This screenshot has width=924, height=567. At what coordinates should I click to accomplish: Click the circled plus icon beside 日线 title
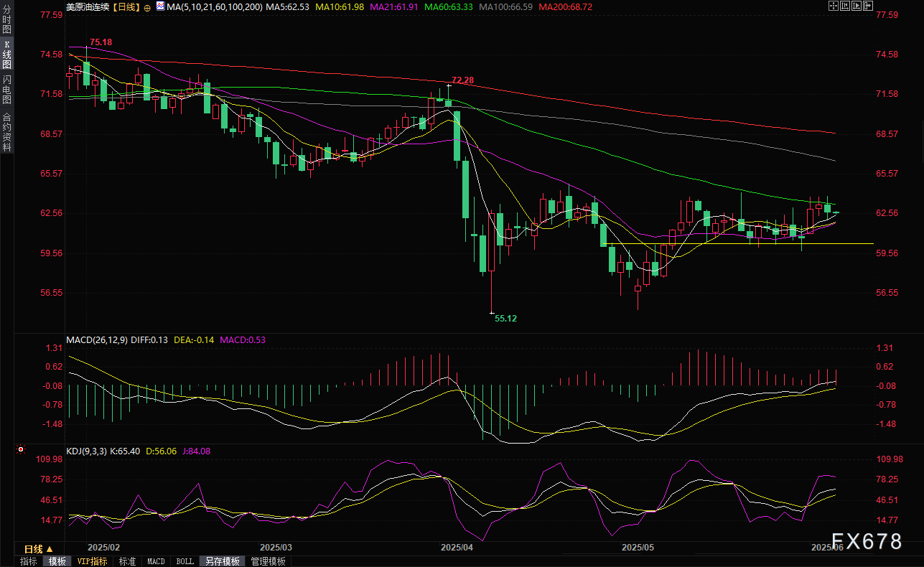point(147,7)
